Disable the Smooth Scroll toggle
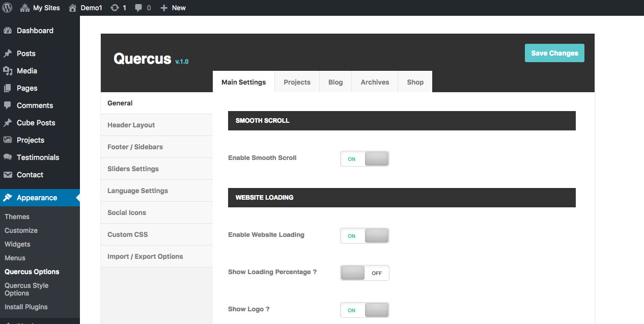The image size is (644, 324). click(365, 158)
